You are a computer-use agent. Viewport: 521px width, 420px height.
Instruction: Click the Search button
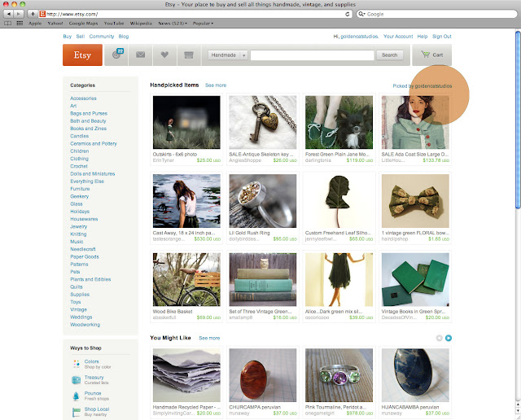pos(389,55)
